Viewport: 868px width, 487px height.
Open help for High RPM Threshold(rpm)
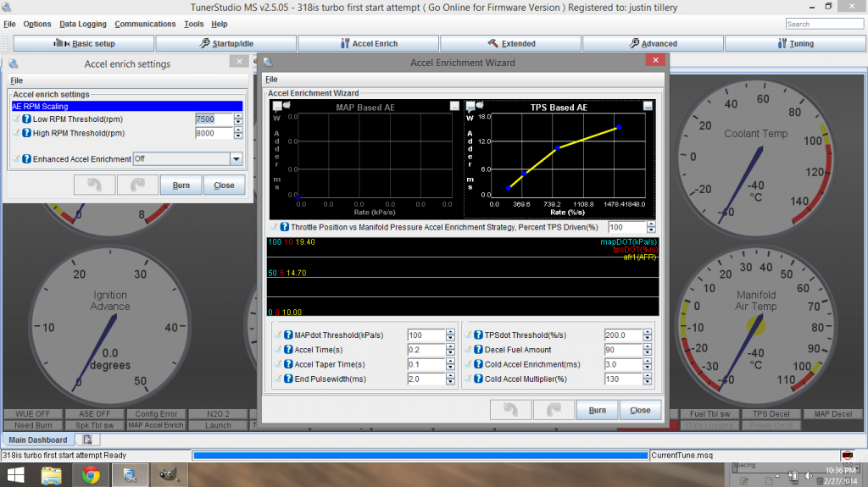pyautogui.click(x=26, y=133)
